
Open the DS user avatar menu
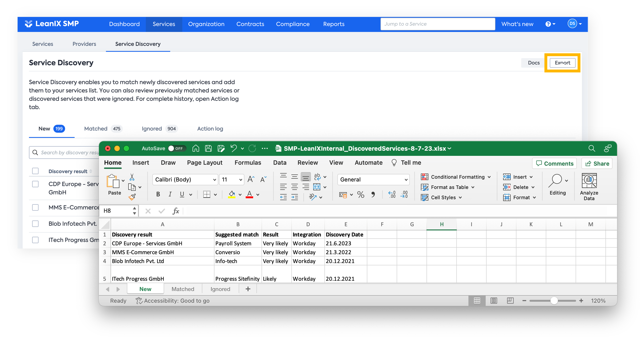click(574, 24)
